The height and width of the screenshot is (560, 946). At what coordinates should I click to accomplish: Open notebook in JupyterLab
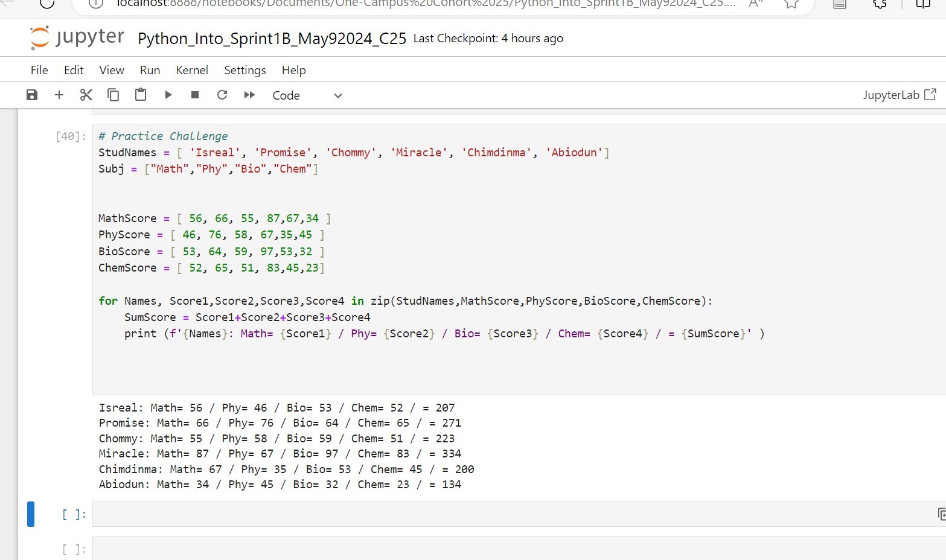point(900,95)
